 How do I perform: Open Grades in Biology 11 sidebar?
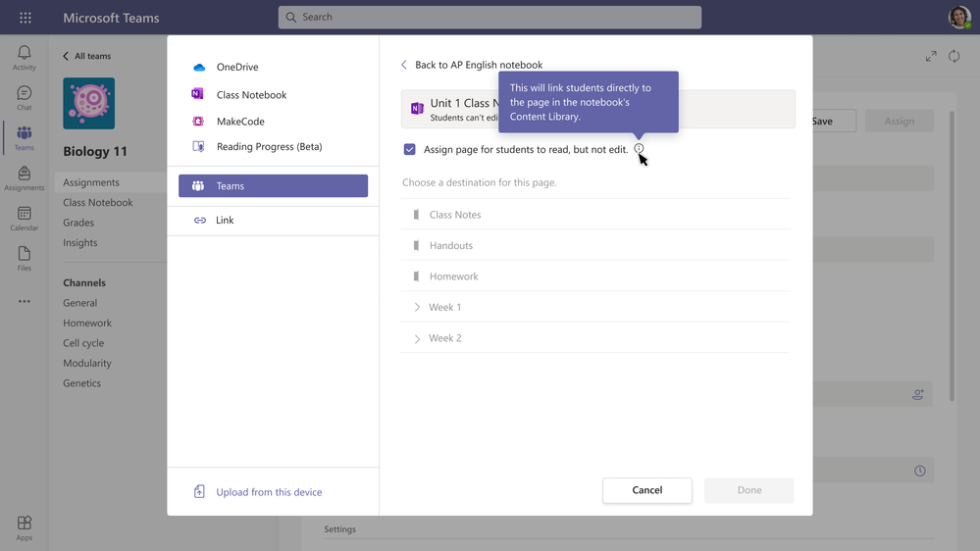pyautogui.click(x=78, y=223)
